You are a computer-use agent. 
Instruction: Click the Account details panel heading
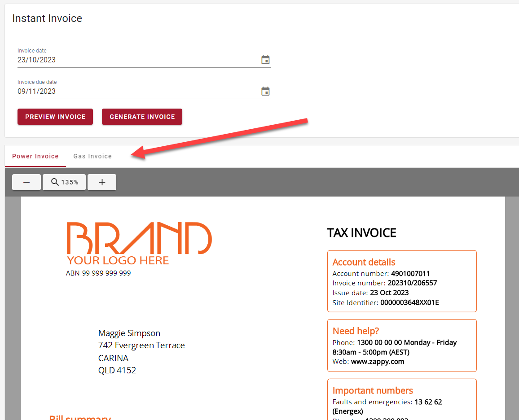[x=364, y=262]
